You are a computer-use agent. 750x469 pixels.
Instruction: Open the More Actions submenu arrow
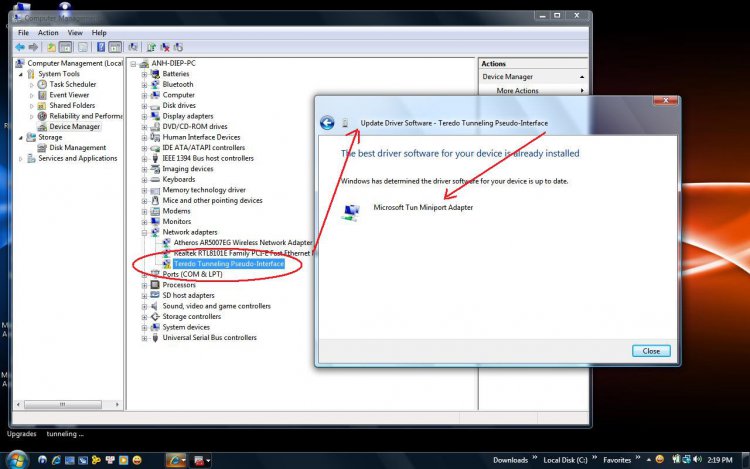click(x=582, y=90)
